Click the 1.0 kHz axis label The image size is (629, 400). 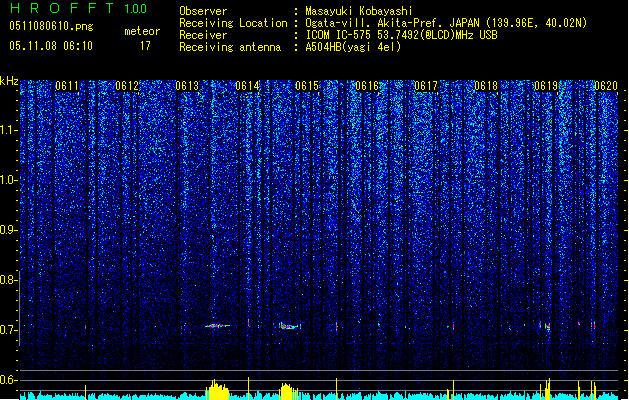[9, 180]
